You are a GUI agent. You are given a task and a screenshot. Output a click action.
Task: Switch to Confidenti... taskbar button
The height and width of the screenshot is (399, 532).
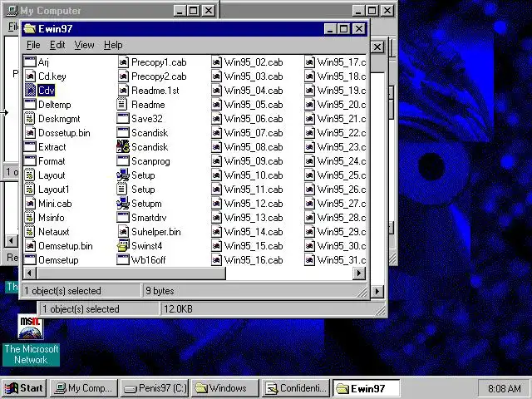296,388
